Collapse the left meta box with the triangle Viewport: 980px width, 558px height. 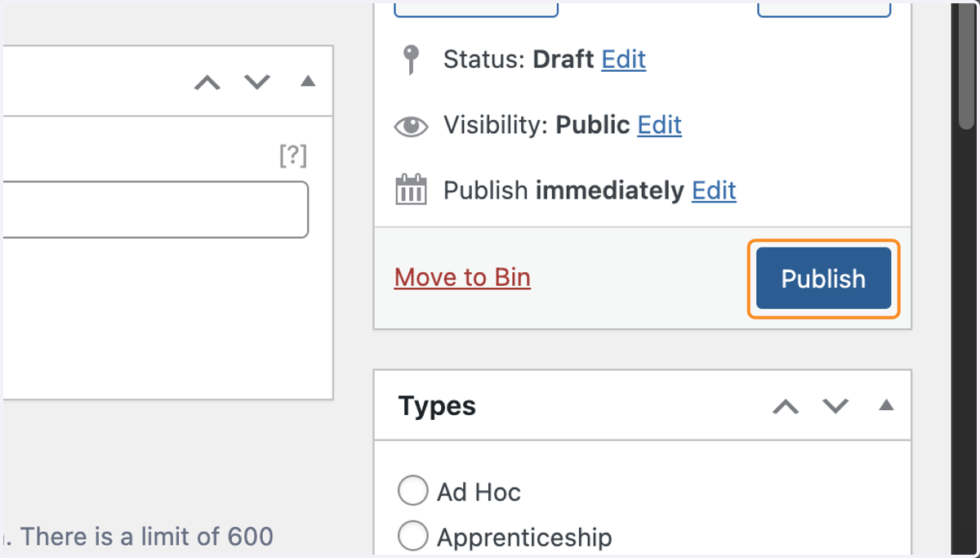(308, 82)
